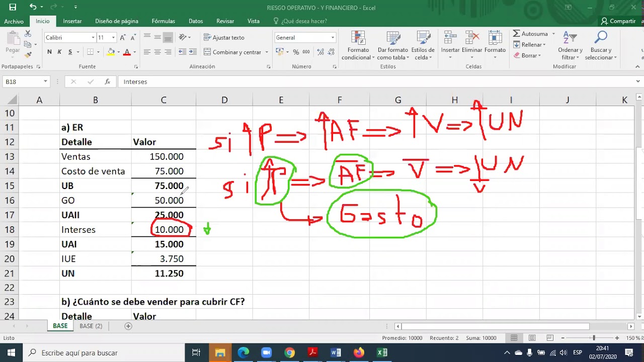
Task: Apply thousands separator 000 icon
Action: pyautogui.click(x=306, y=52)
